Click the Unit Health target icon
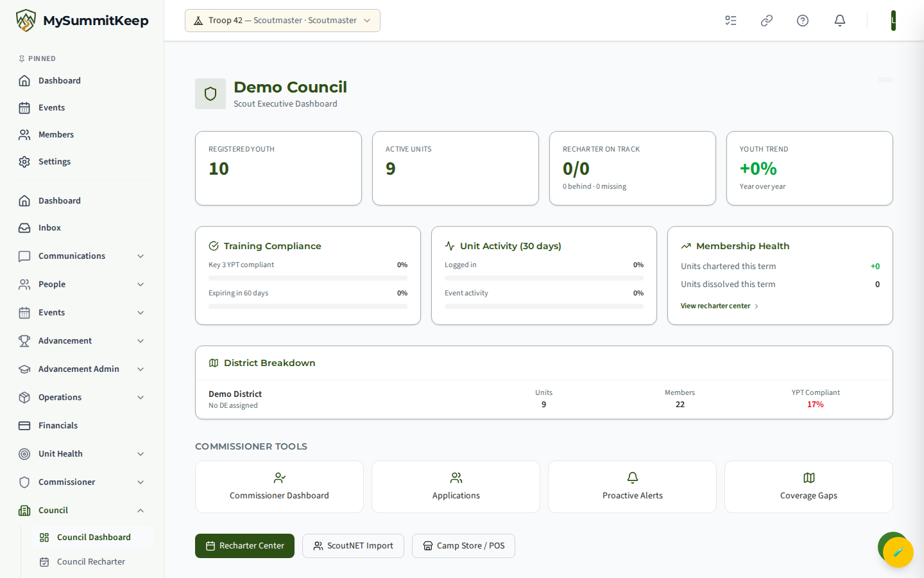This screenshot has width=924, height=578. point(24,454)
